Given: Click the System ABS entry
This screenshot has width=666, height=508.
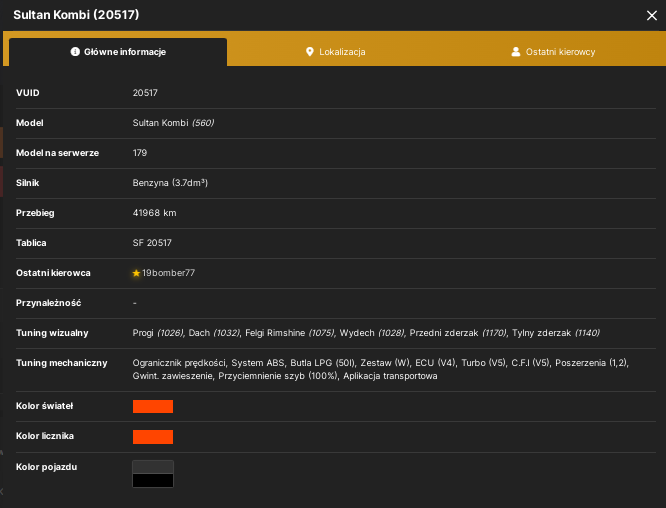Looking at the screenshot, I should click(x=258, y=363).
